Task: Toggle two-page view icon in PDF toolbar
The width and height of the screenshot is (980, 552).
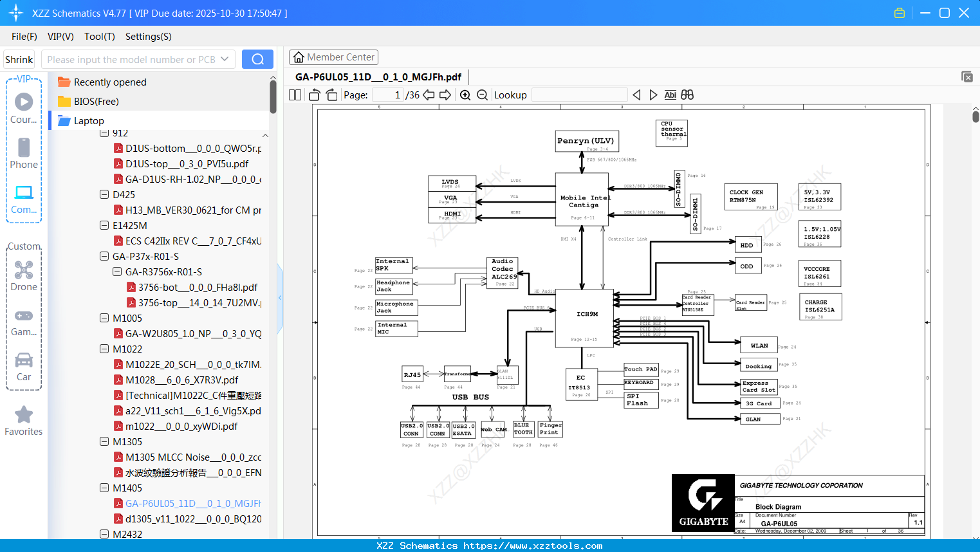Action: pos(295,95)
